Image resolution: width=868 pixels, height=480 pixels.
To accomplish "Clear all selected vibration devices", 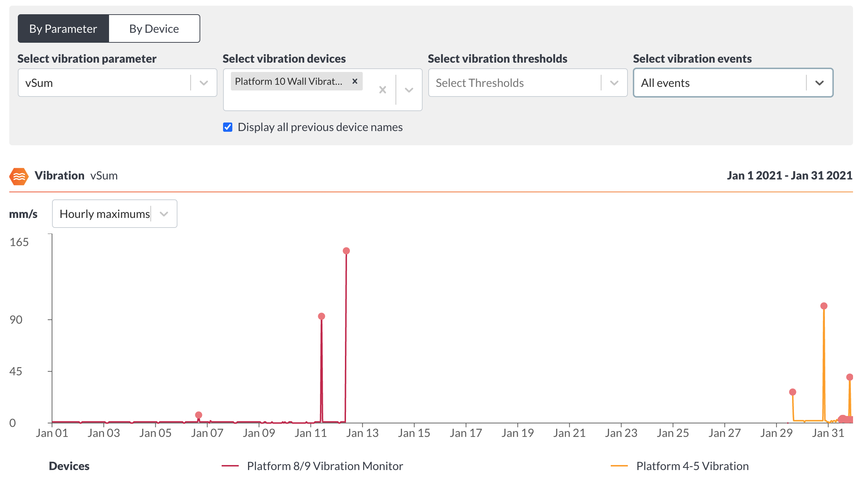I will coord(383,90).
